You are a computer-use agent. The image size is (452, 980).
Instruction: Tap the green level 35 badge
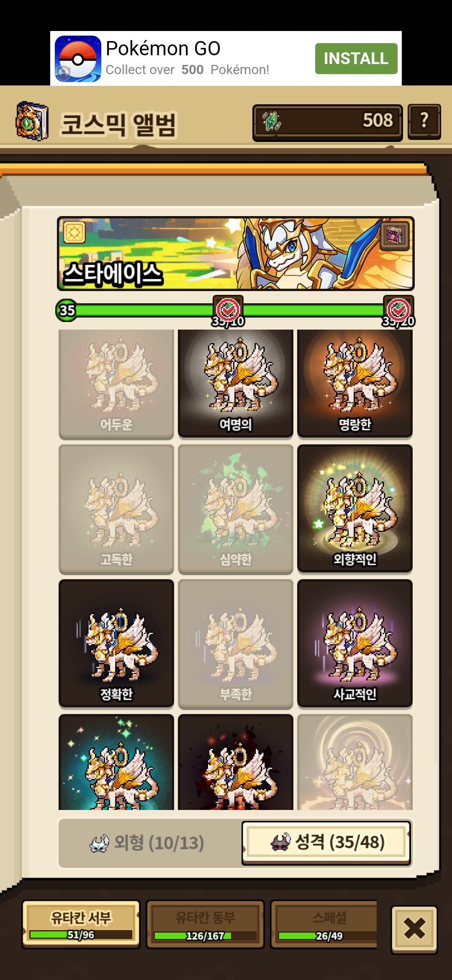click(67, 310)
